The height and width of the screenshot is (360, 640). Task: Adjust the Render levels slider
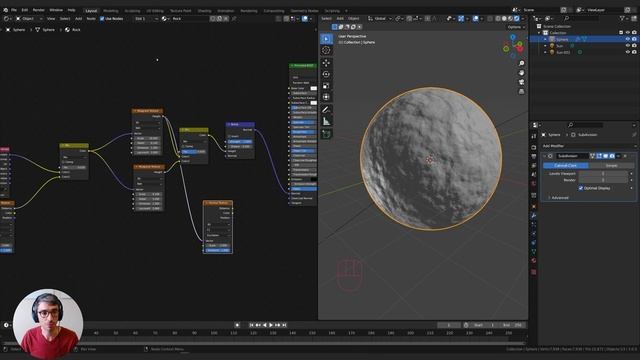point(603,180)
